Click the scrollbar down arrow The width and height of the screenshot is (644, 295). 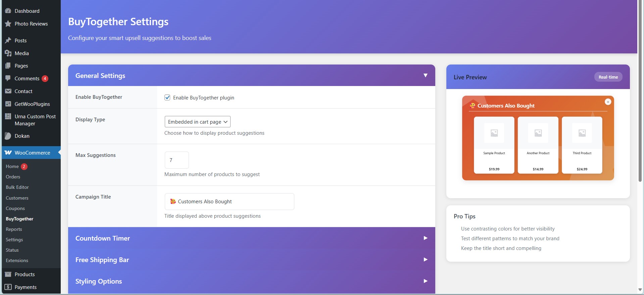[x=640, y=290]
